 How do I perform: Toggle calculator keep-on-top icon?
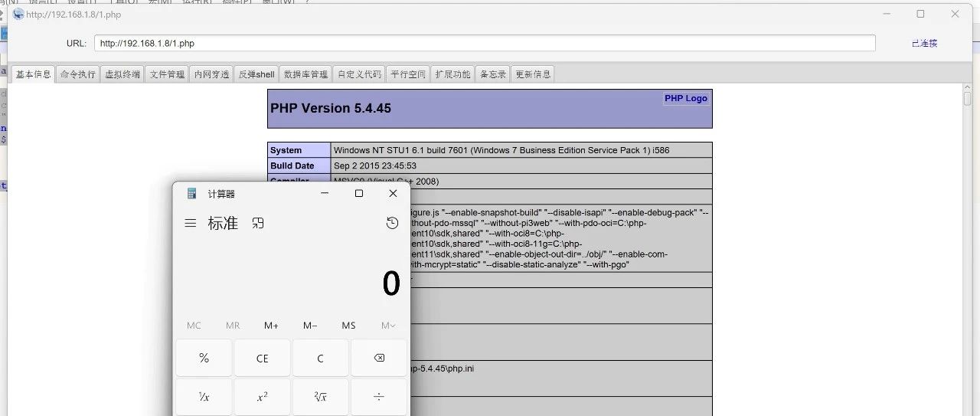coord(258,224)
